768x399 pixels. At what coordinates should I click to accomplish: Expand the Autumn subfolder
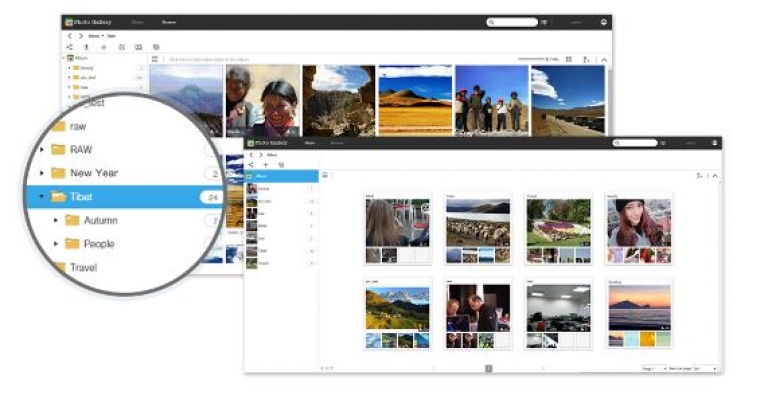pyautogui.click(x=55, y=220)
